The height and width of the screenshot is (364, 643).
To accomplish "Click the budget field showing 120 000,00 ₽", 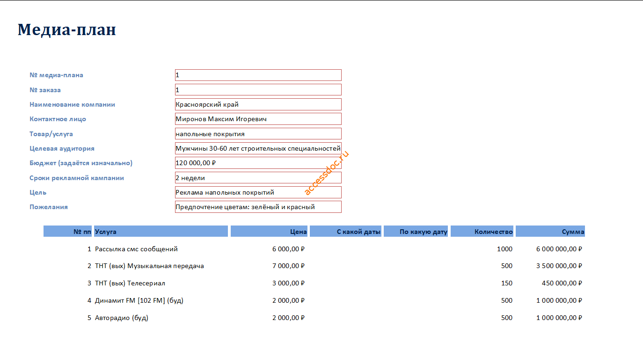I will (x=258, y=163).
